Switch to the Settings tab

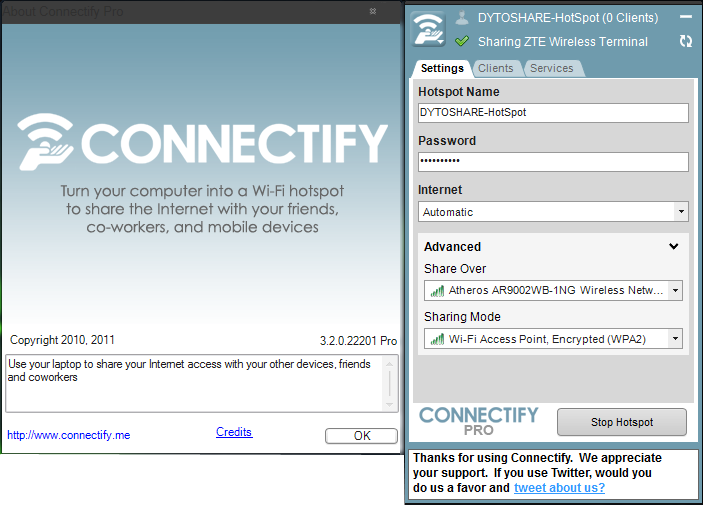pos(442,68)
